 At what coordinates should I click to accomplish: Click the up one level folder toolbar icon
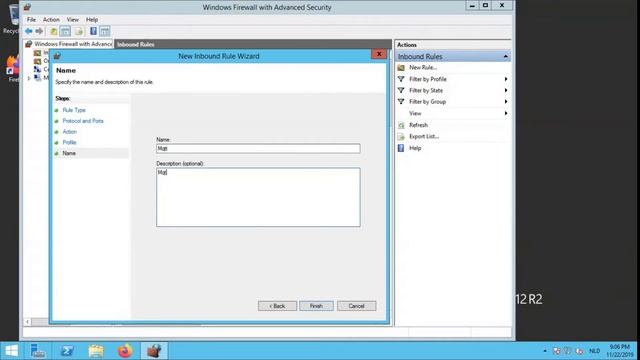(53, 31)
